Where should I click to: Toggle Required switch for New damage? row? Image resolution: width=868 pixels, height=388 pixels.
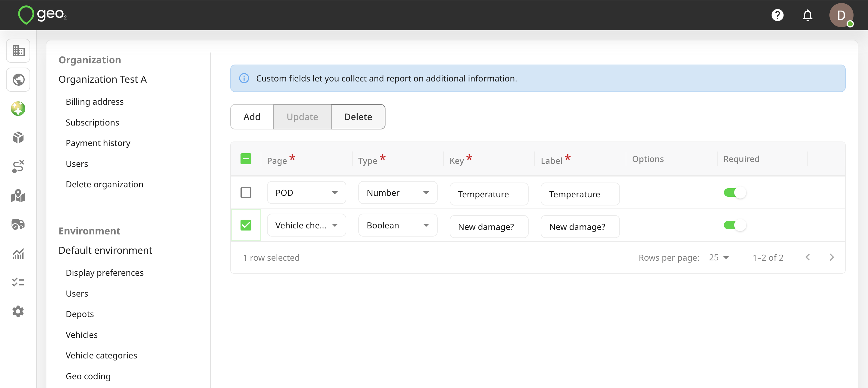coord(735,225)
